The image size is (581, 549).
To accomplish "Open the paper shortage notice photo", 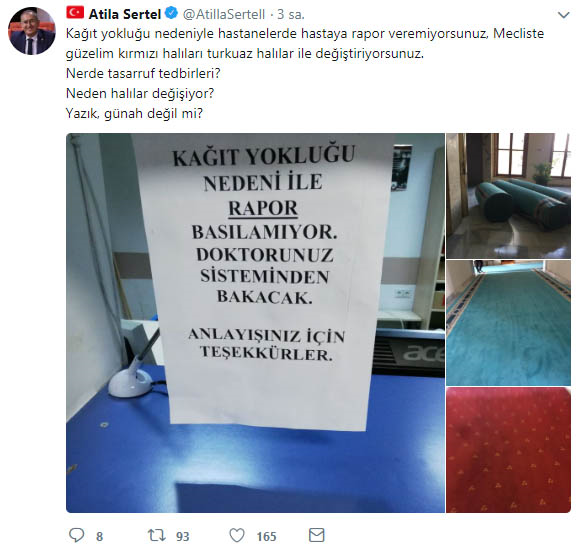I will click(x=255, y=323).
